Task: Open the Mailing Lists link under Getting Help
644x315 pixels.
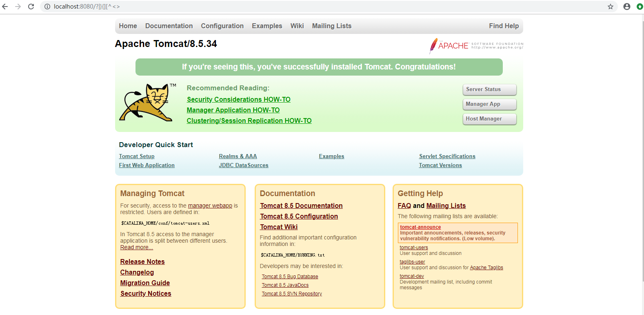Action: [x=446, y=206]
